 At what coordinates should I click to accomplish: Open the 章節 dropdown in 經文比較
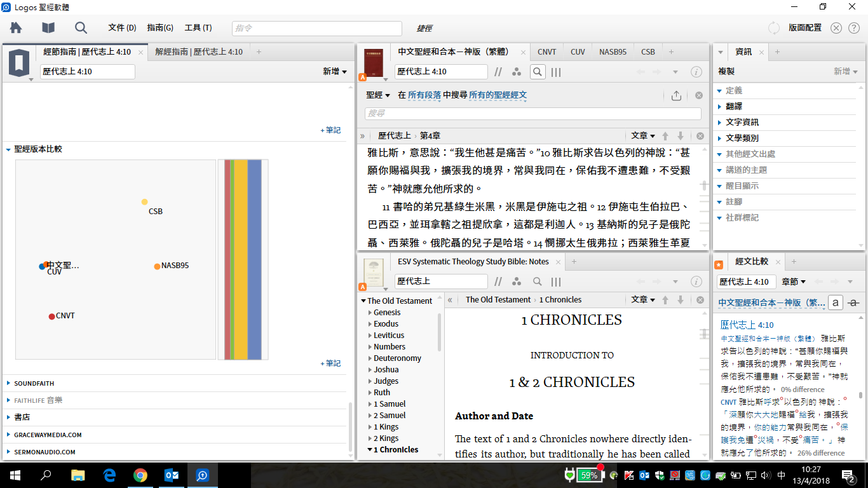point(794,281)
